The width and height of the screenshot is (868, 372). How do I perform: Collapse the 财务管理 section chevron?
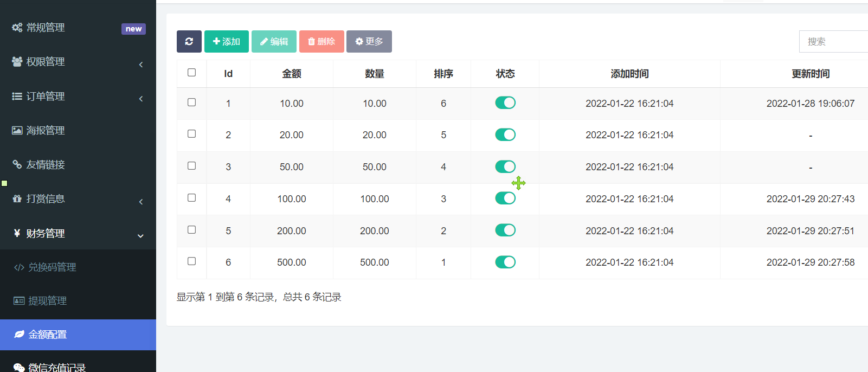point(141,236)
